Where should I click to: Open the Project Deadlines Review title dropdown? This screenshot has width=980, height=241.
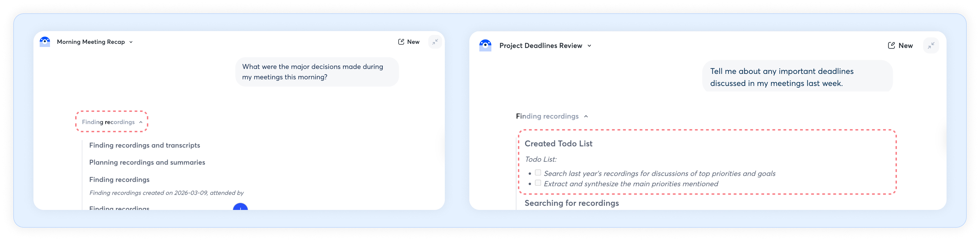tap(589, 46)
